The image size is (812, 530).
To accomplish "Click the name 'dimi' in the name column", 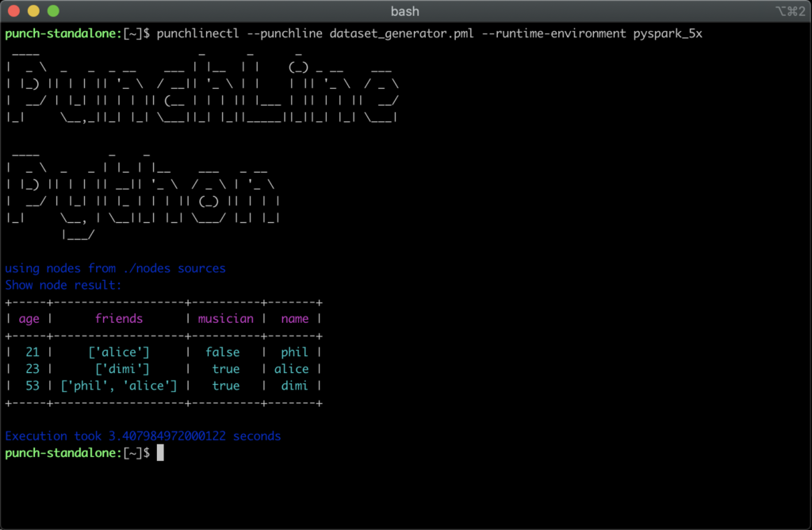I will click(x=295, y=386).
